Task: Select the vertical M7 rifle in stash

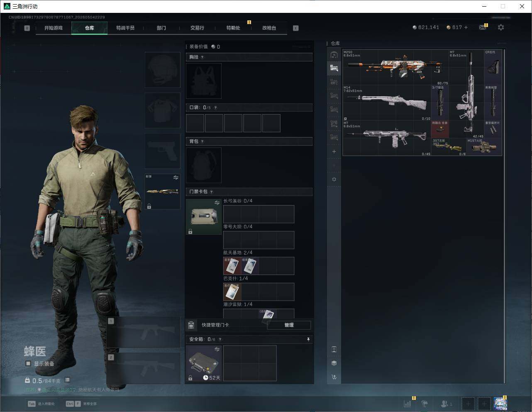Action: [466, 94]
